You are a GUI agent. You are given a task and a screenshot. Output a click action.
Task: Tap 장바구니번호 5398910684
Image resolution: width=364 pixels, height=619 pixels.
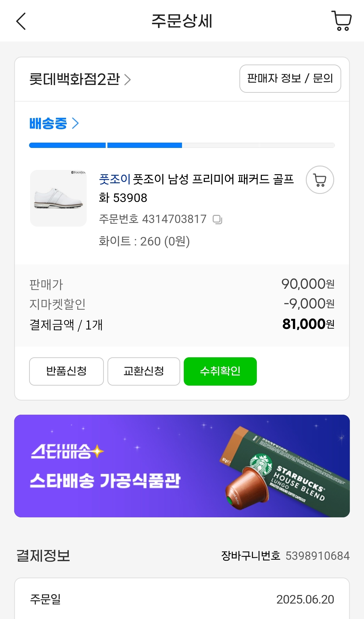pos(285,556)
